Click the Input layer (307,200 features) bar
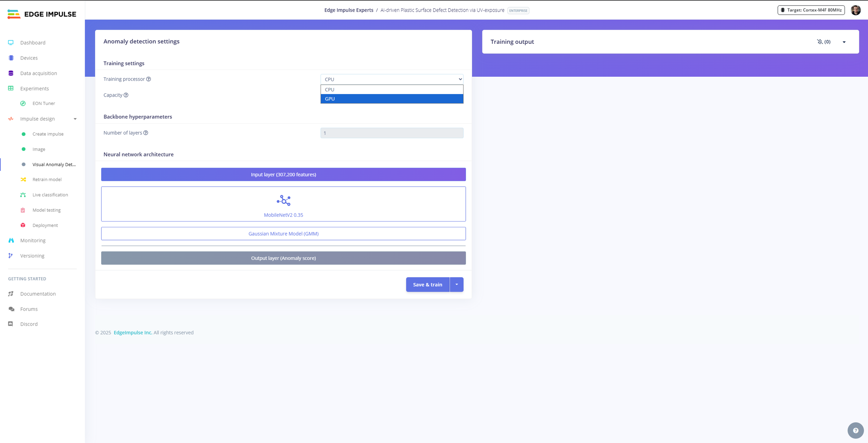This screenshot has width=868, height=443. click(284, 174)
